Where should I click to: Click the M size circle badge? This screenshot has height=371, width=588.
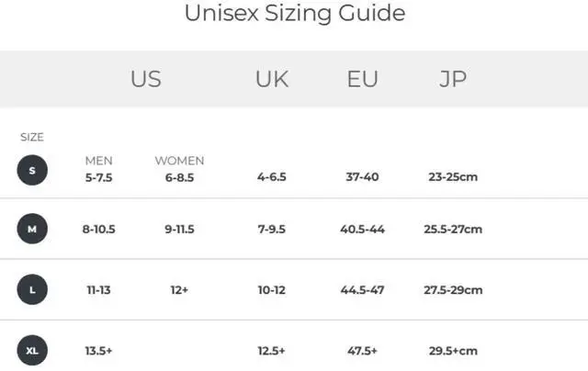[x=32, y=229]
